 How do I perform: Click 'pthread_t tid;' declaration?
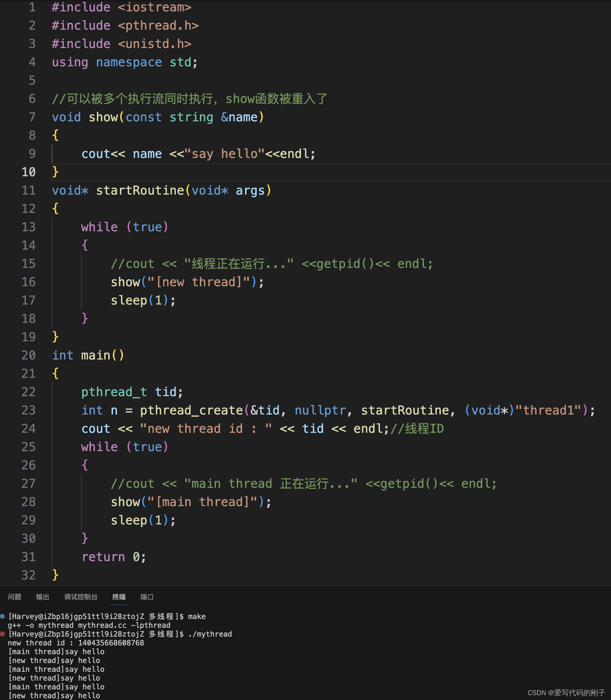[x=132, y=392]
